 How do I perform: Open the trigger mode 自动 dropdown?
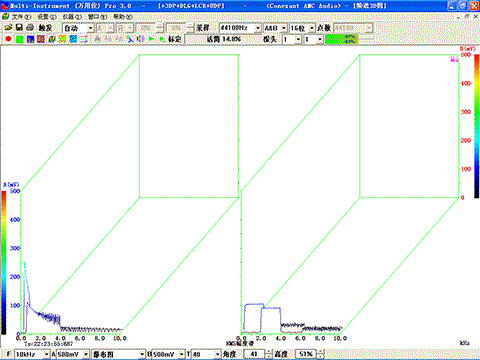pyautogui.click(x=90, y=28)
